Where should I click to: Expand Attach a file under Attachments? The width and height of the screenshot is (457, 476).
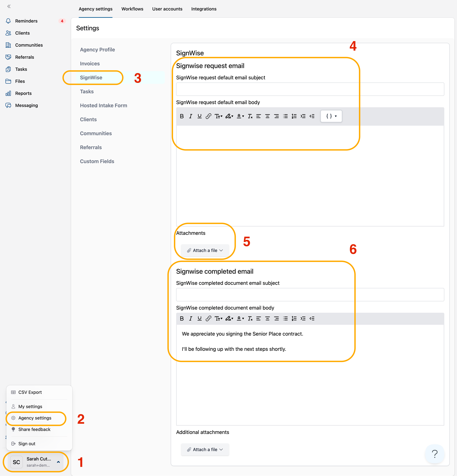[205, 250]
